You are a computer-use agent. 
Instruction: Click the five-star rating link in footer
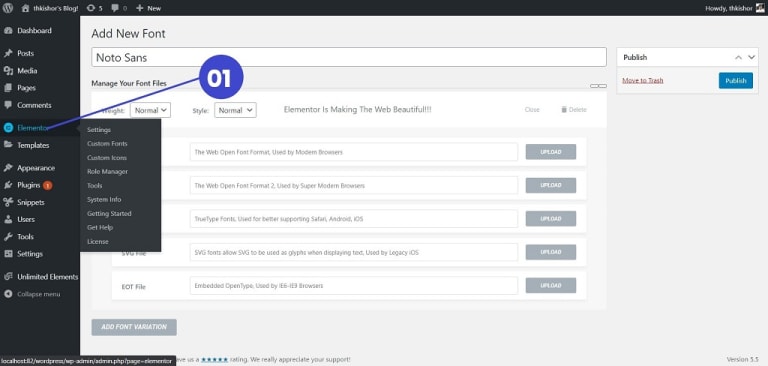click(x=214, y=360)
